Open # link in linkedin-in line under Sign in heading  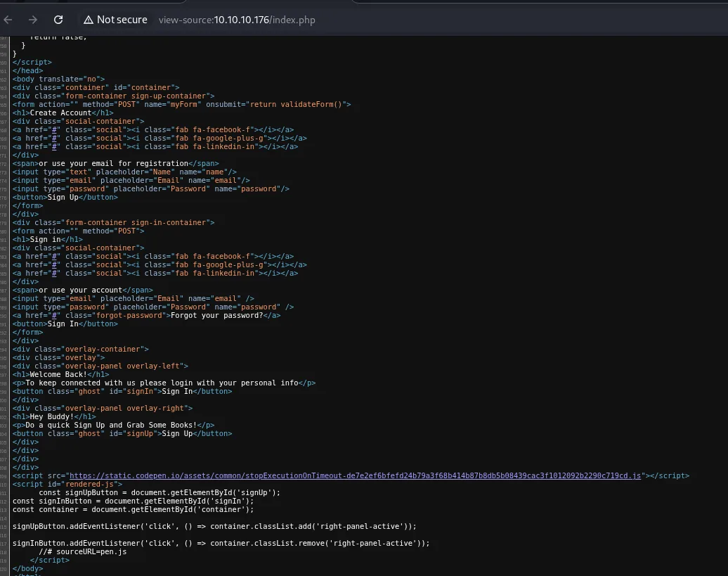pyautogui.click(x=54, y=273)
